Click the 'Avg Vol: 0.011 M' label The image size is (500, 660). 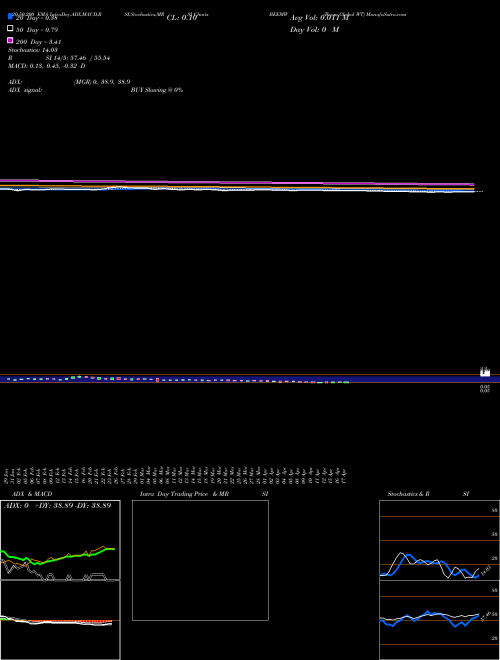point(319,18)
